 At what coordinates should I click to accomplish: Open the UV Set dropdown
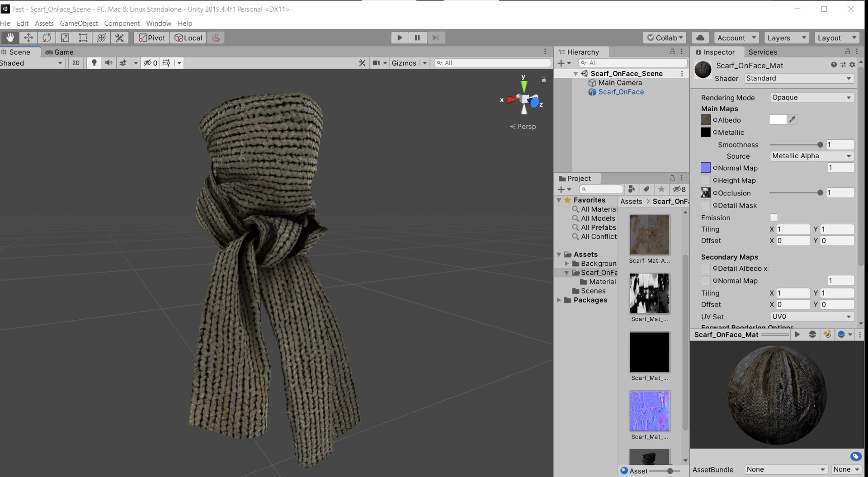click(811, 316)
